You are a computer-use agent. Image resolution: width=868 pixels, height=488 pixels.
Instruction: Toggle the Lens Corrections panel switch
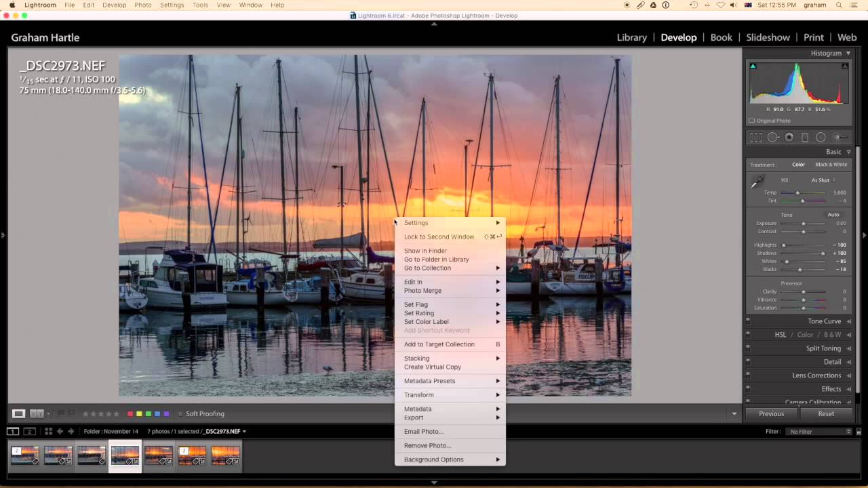748,375
